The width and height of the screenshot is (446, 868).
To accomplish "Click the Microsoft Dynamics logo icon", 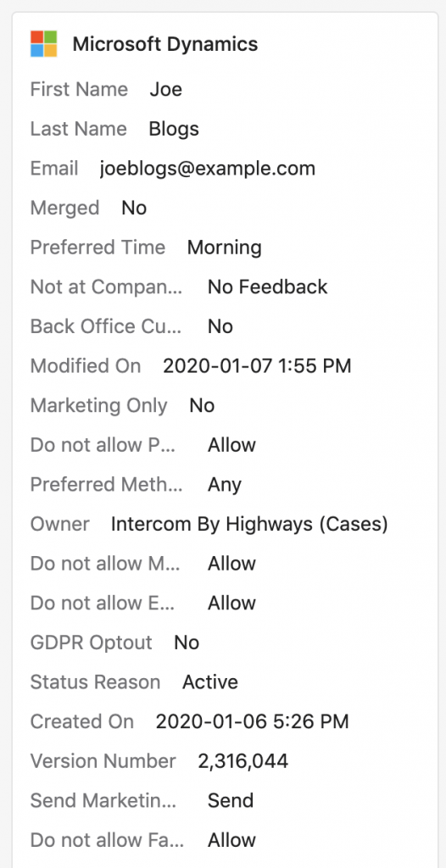I will [44, 44].
